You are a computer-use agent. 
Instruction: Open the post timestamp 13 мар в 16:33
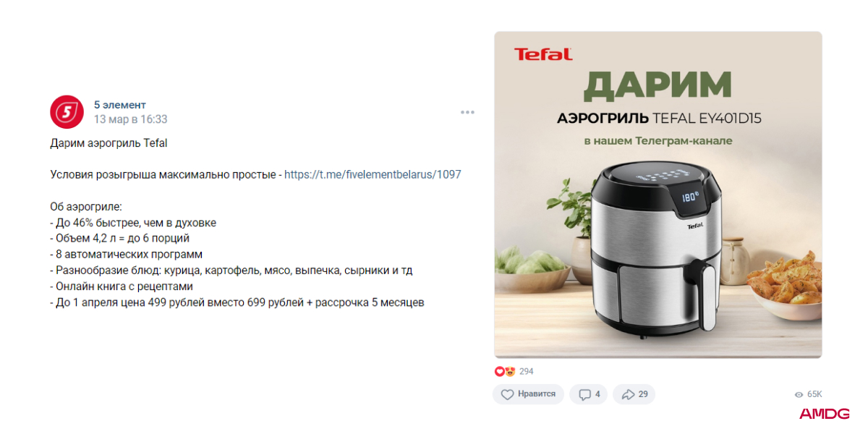pyautogui.click(x=130, y=119)
